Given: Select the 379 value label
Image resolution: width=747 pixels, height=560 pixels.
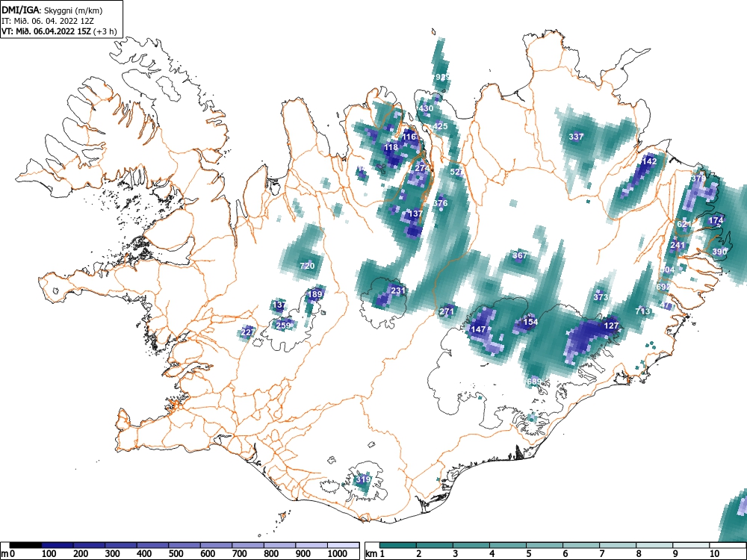Looking at the screenshot, I should tap(698, 178).
